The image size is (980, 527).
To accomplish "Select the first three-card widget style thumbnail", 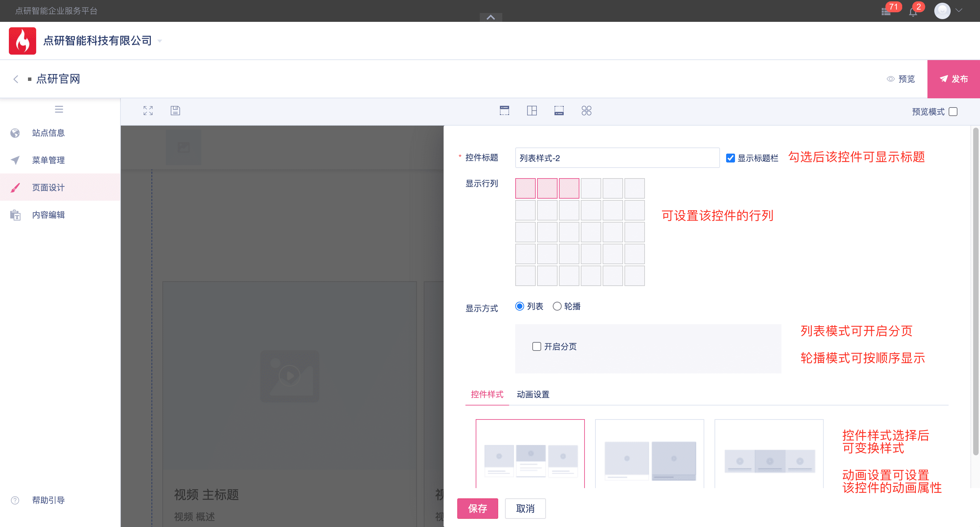I will (x=530, y=454).
